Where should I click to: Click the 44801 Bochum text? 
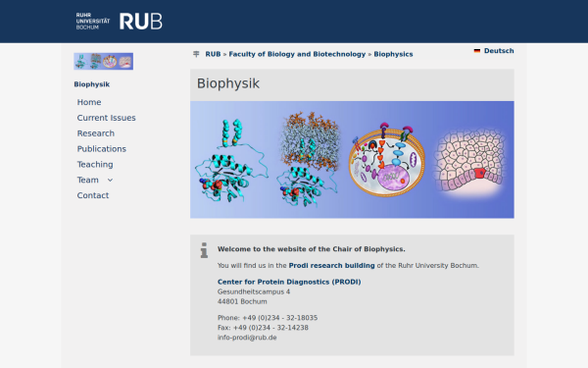click(242, 301)
